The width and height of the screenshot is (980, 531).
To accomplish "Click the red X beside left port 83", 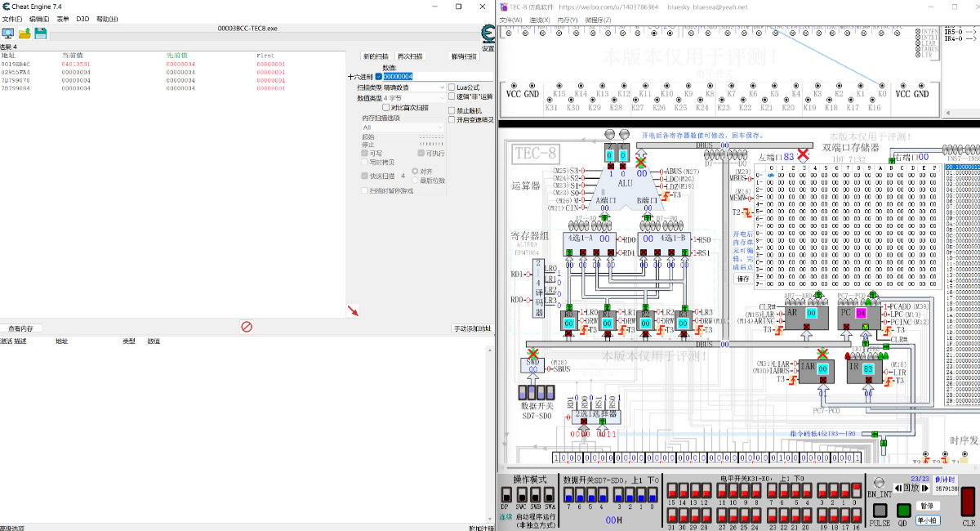I will pos(803,155).
